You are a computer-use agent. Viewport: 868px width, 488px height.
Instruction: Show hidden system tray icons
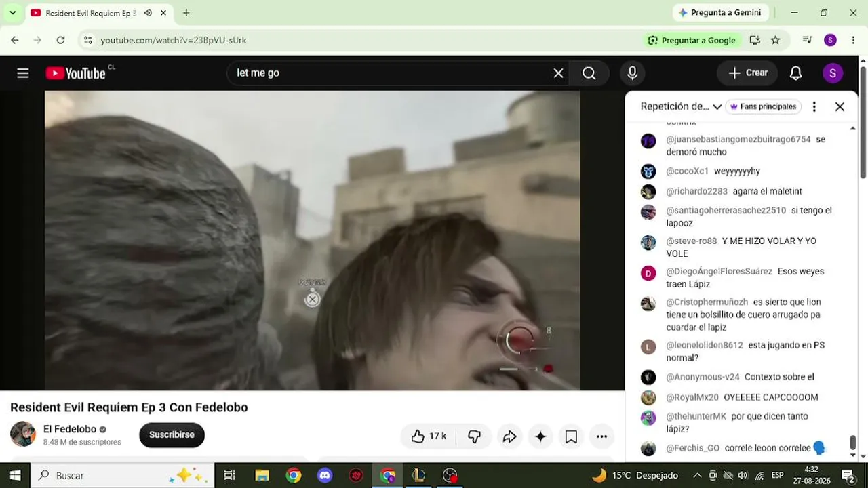pyautogui.click(x=698, y=475)
